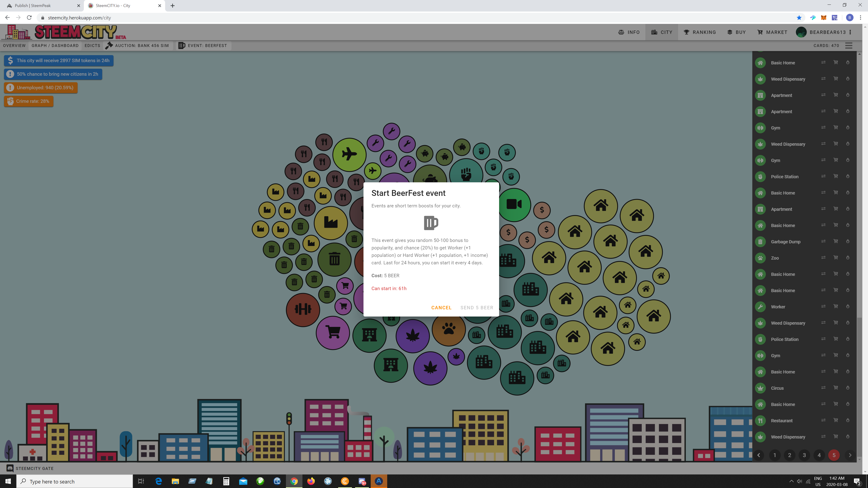Click the Restaurant card's green fork icon
Viewport: 868px width, 488px height.
[760, 421]
